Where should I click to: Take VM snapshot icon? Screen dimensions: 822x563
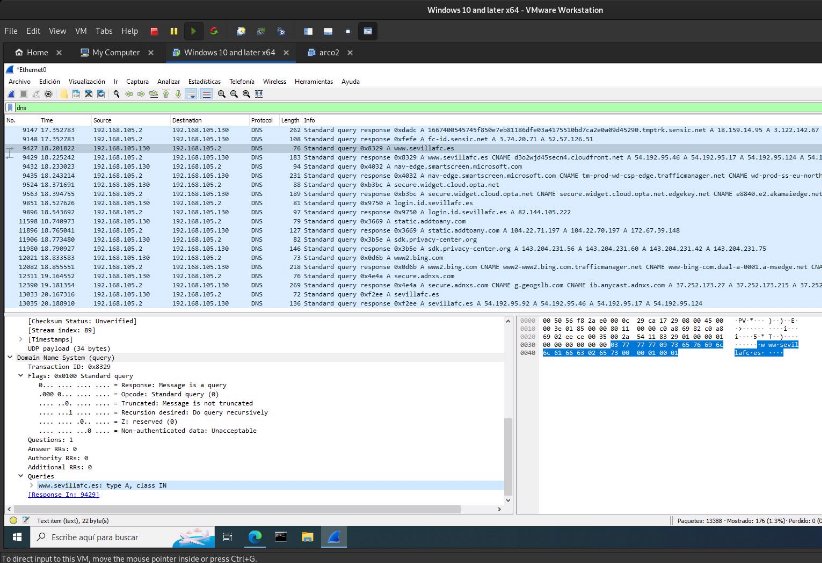(x=241, y=31)
